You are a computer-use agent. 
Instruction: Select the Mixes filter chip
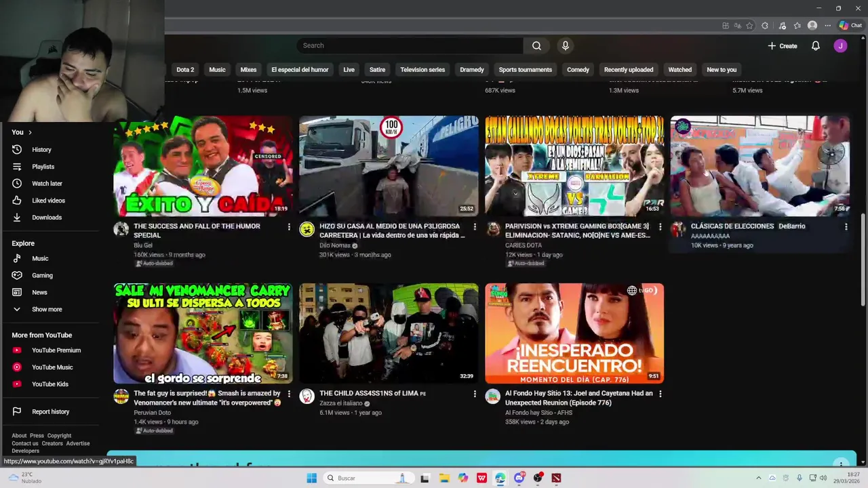pos(248,70)
